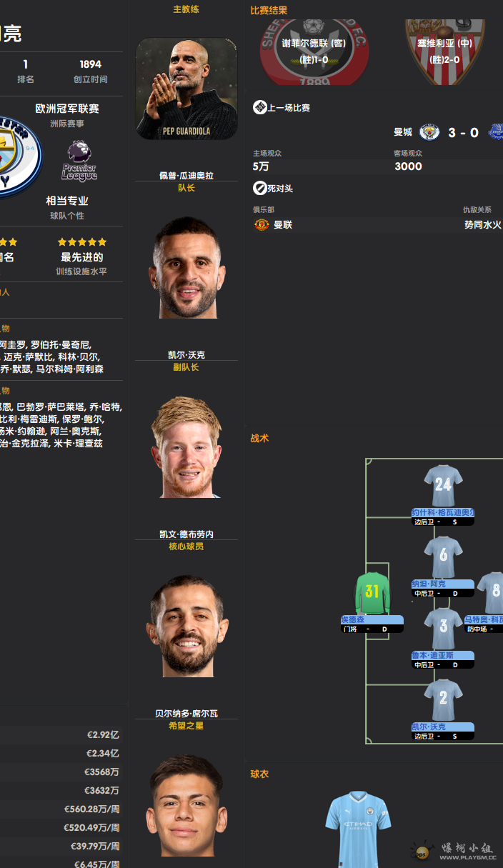Click the 佩普·瓜迪奥拉 name link
503x868 pixels.
pos(186,176)
